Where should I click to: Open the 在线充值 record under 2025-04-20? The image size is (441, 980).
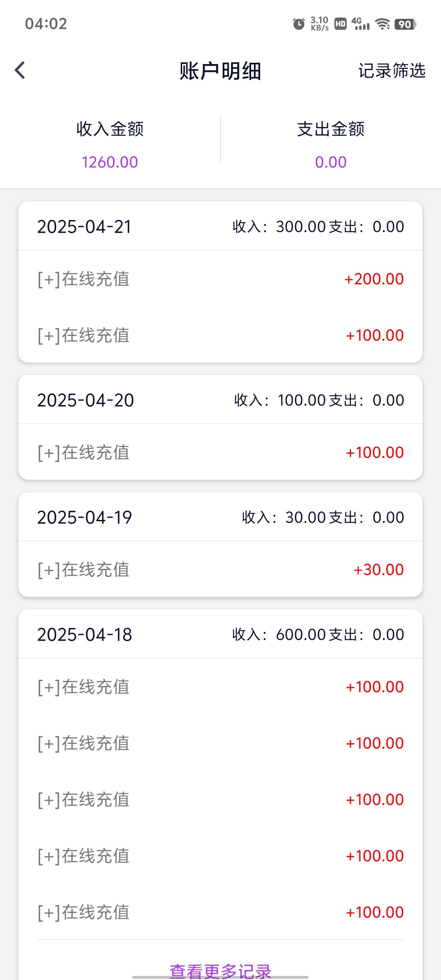[220, 452]
